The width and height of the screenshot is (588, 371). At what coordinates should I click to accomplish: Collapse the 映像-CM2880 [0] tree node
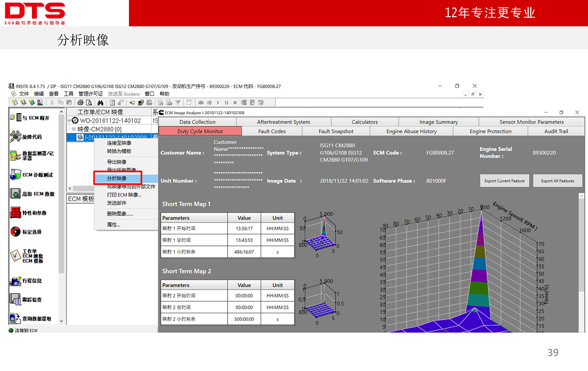74,129
